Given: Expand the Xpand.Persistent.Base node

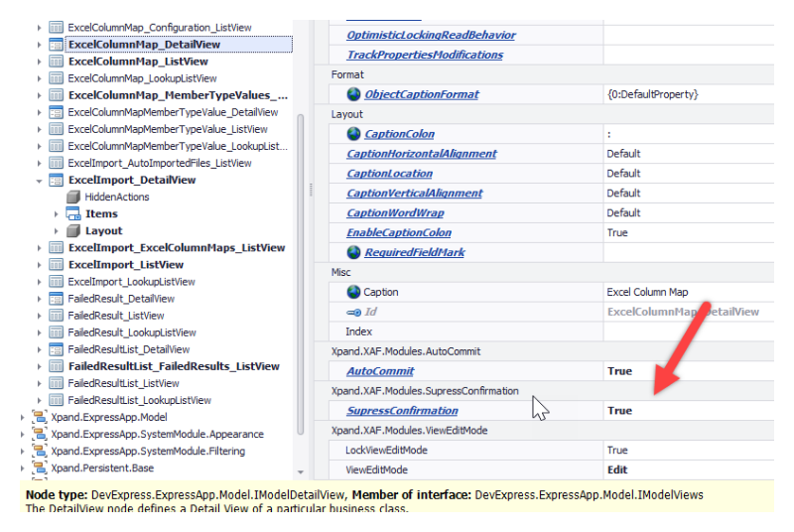Looking at the screenshot, I should point(22,468).
